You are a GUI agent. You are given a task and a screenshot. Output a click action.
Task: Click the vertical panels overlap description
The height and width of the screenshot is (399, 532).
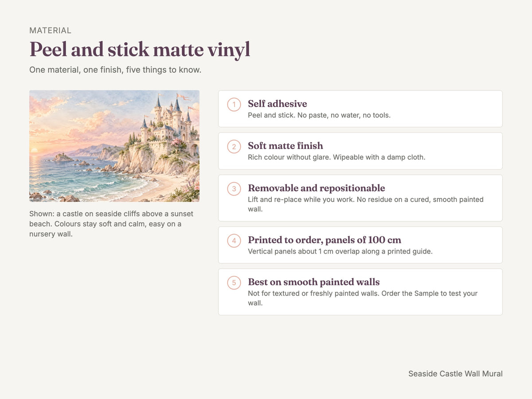[x=340, y=251]
